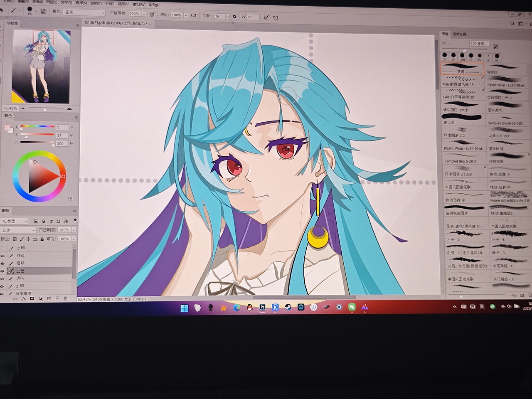
Task: Toggle lock all padlock icon
Action: [42, 239]
